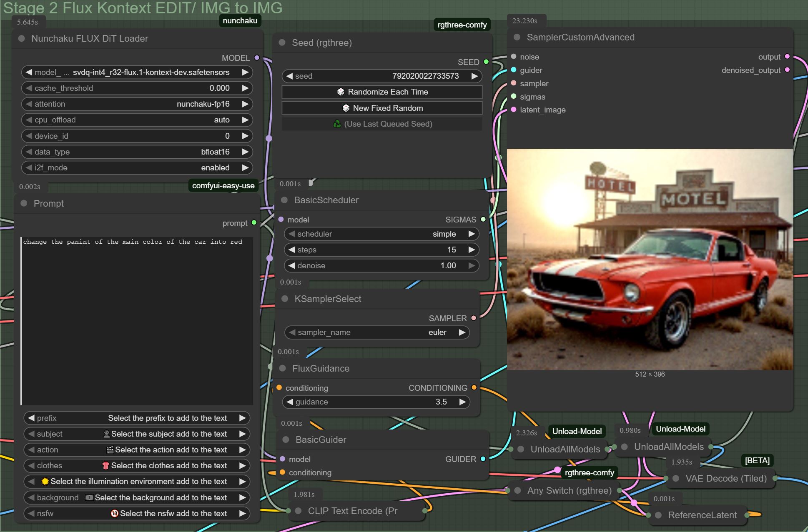Expand the first UnloadAllModels node
The image size is (808, 532).
point(521,449)
